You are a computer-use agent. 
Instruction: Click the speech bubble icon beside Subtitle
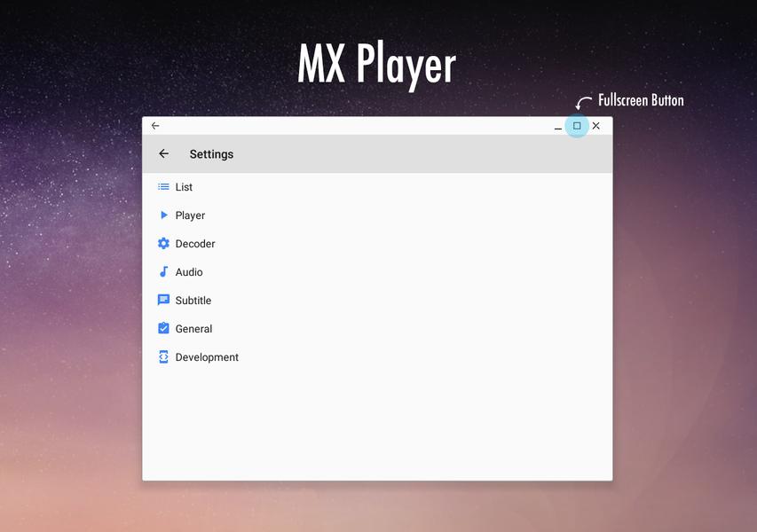163,300
